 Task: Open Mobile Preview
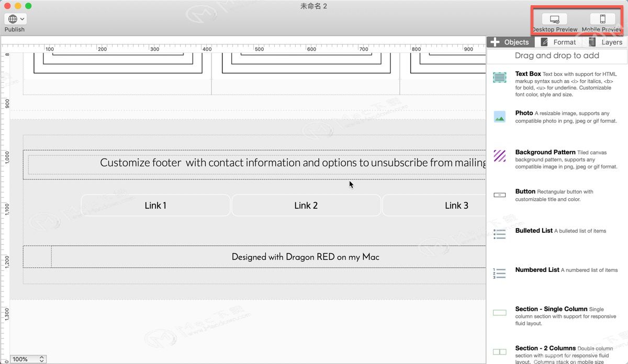coord(602,19)
